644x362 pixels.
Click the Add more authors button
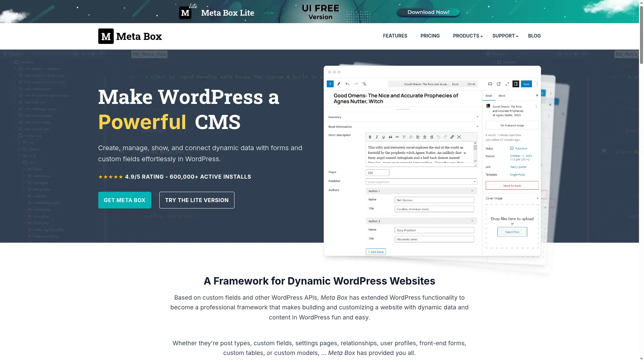tap(376, 252)
